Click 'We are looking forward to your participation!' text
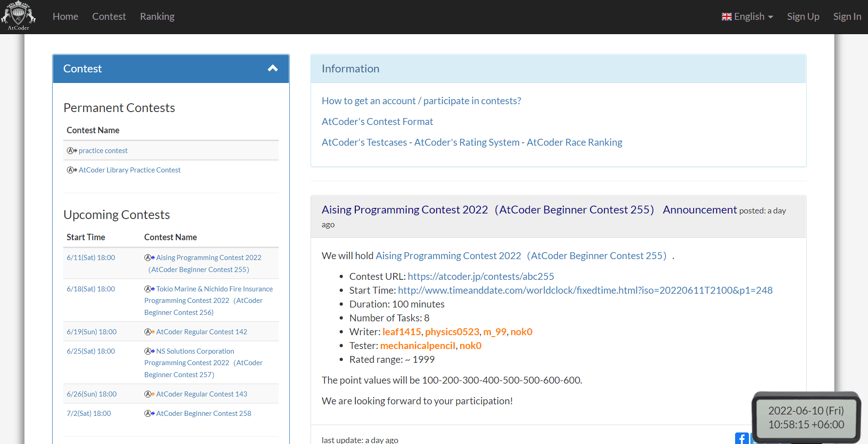The height and width of the screenshot is (444, 868). click(x=417, y=401)
